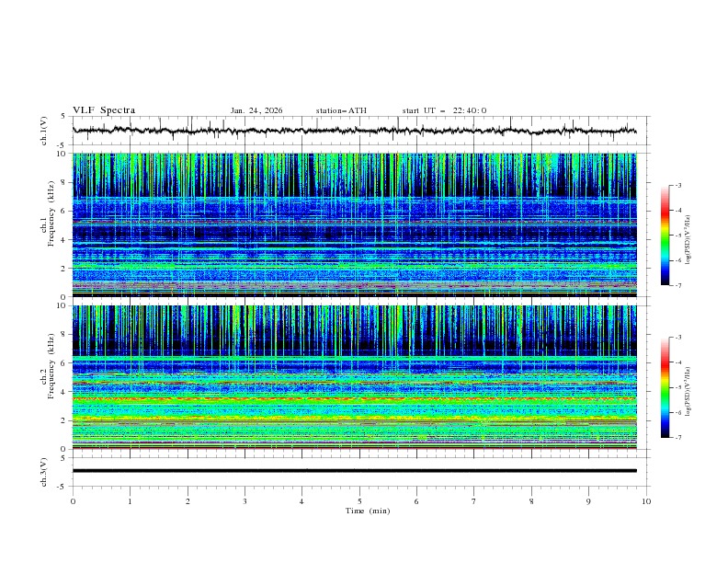Select the start UT 22:40:0 text
This screenshot has width=728, height=563.
tap(444, 110)
